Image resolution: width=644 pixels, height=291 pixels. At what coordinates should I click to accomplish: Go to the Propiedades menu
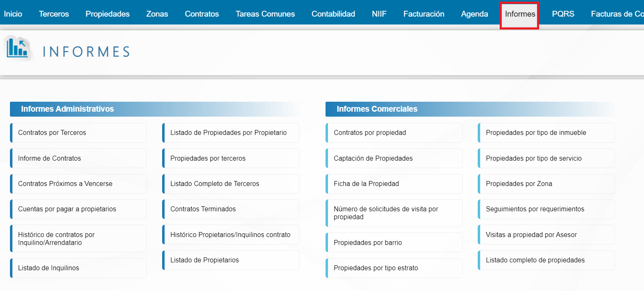[107, 14]
